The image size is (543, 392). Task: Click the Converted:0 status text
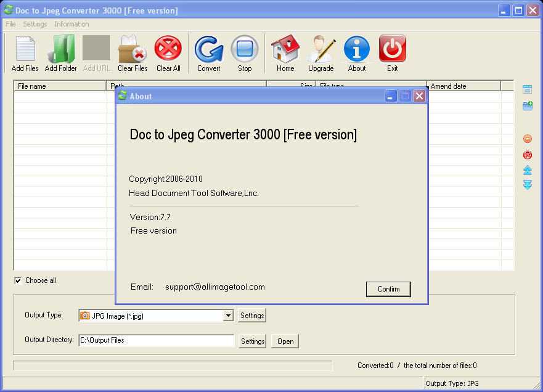[375, 365]
